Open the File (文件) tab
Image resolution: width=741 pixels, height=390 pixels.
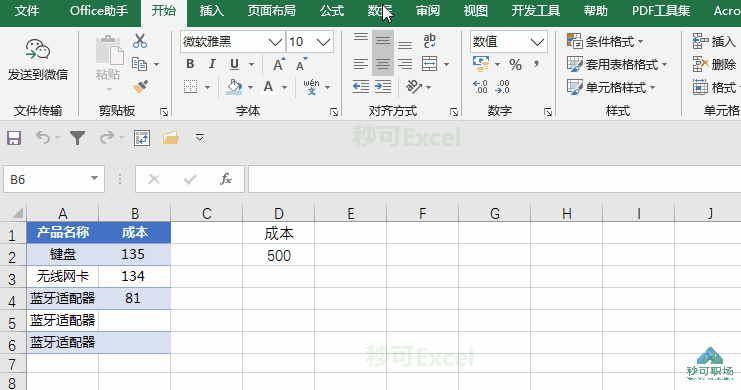[x=26, y=11]
